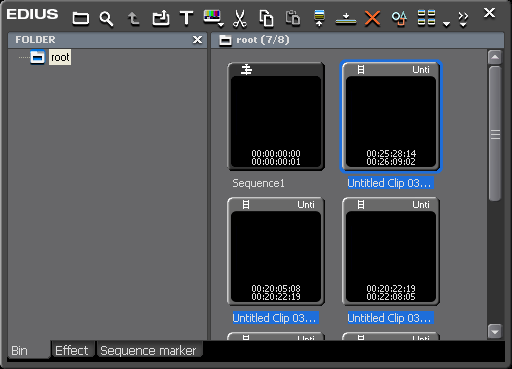Click the root folder tree icon
This screenshot has width=512, height=369.
(x=38, y=57)
